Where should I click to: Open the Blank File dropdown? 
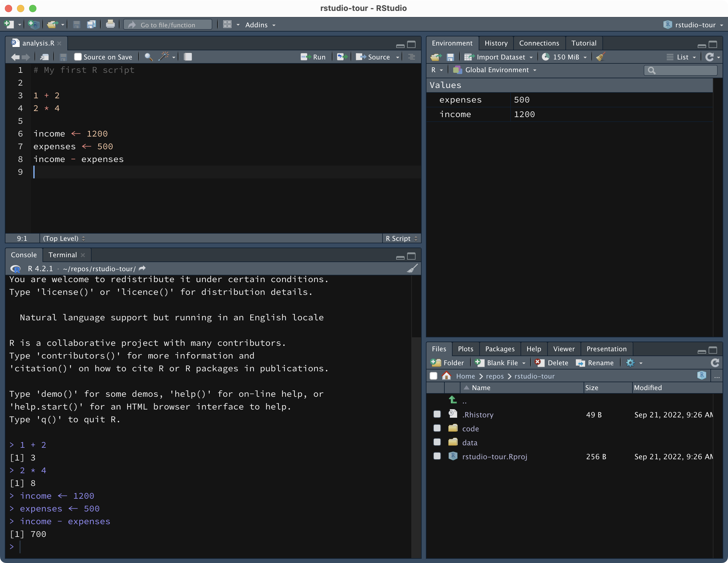point(500,363)
